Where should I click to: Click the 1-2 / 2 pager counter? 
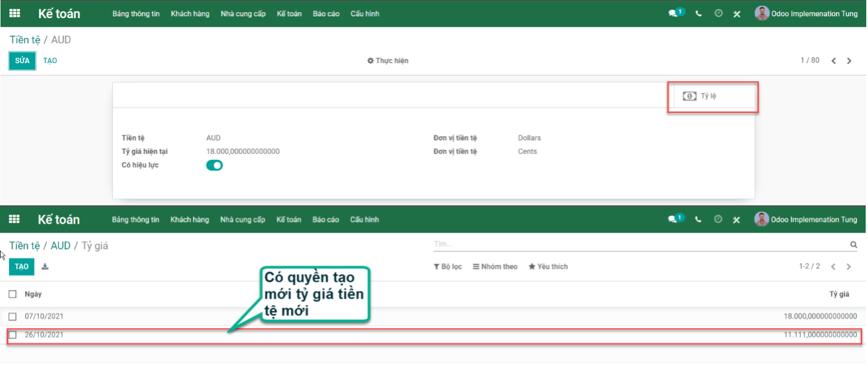tap(810, 267)
